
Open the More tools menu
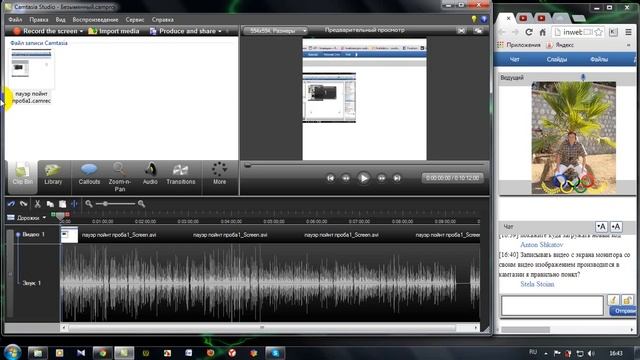click(x=219, y=174)
